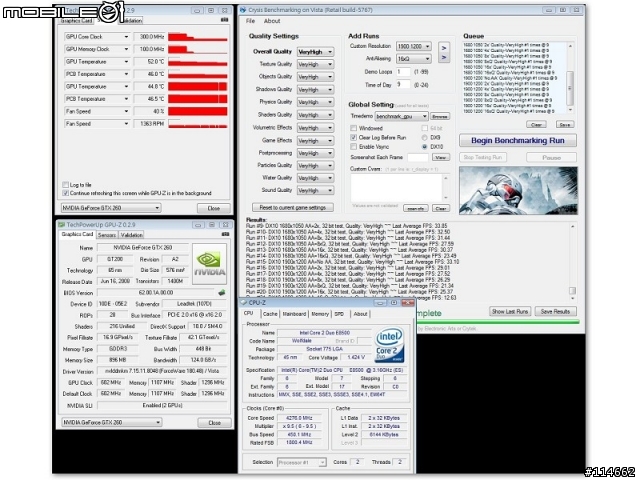Image resolution: width=640 pixels, height=480 pixels.
Task: Open the About menu in Crysis tool
Action: (272, 21)
